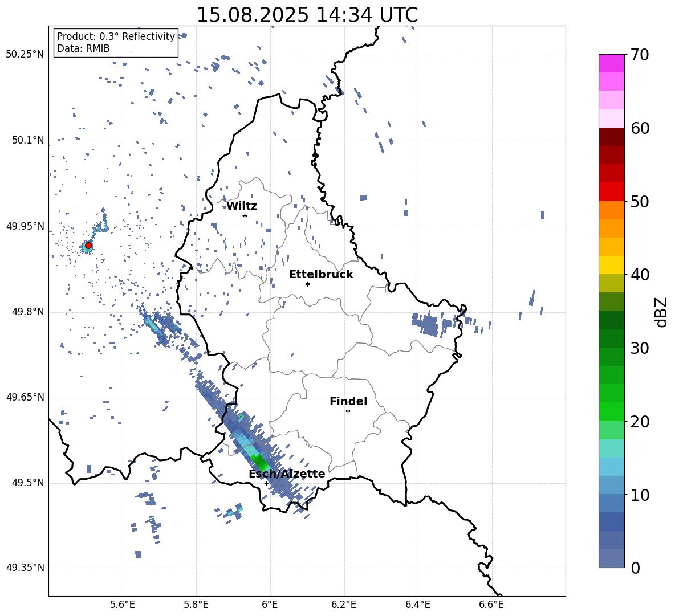Click the yellow colorbar swatch above 40
Image resolution: width=675 pixels, height=616 pixels.
tap(612, 265)
